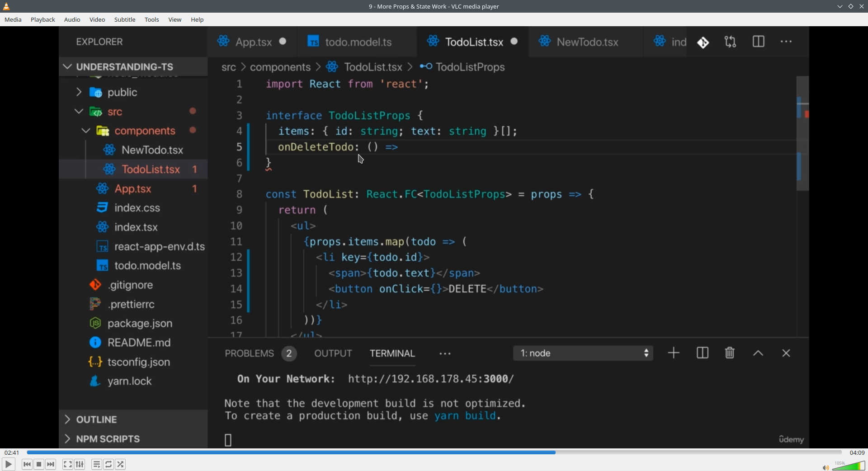Open index.css file
The width and height of the screenshot is (868, 471).
point(133,207)
